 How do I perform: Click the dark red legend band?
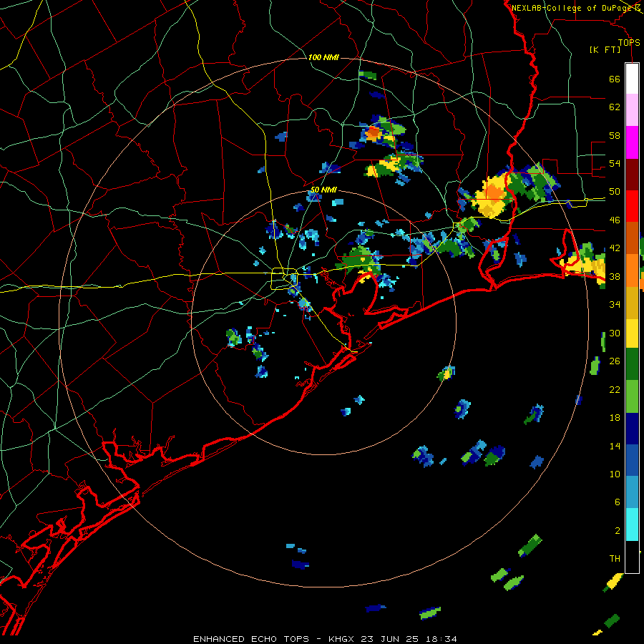632,174
